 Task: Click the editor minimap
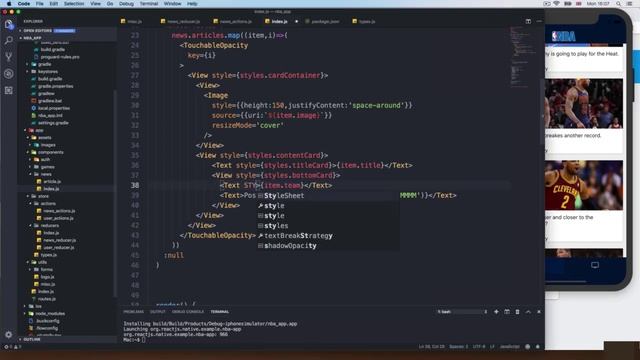[x=524, y=57]
